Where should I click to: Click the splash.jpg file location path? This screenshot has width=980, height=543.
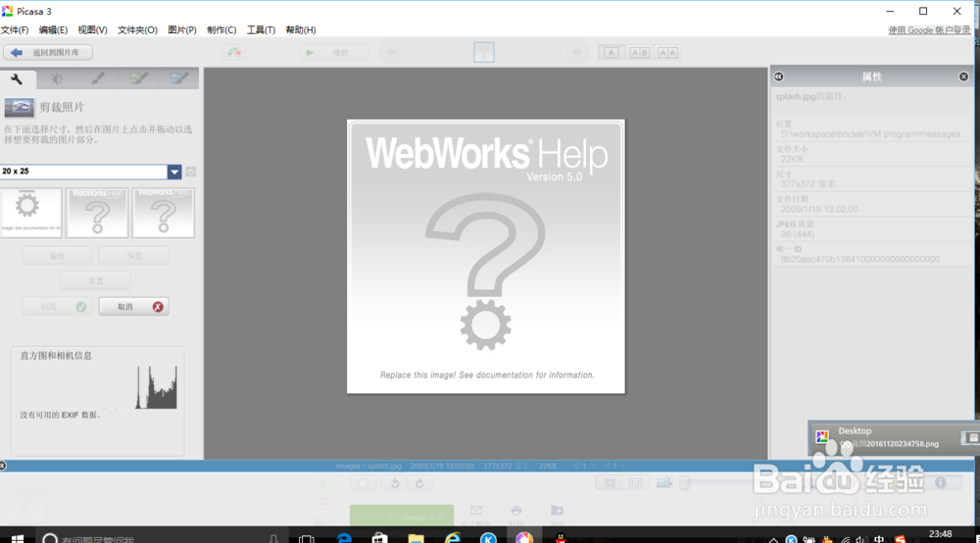874,133
